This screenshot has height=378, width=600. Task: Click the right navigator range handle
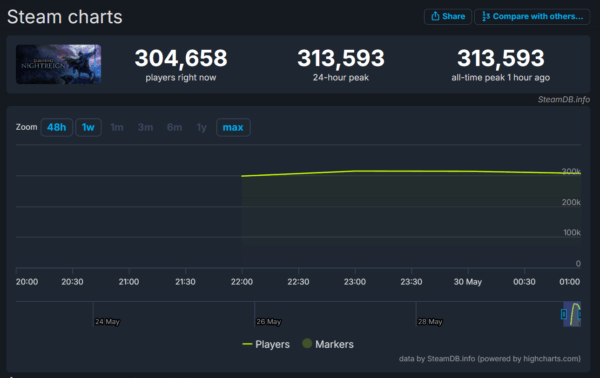tap(579, 314)
